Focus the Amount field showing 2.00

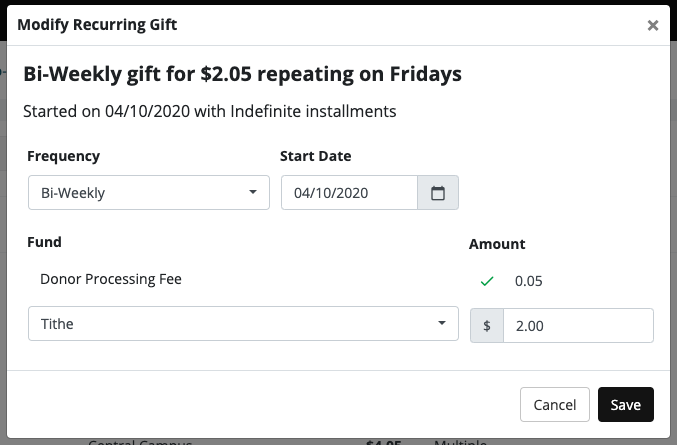click(x=578, y=325)
